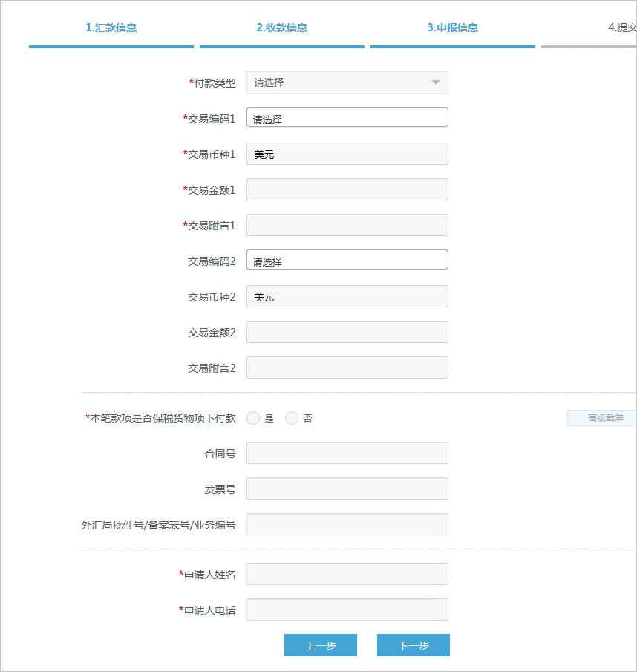The height and width of the screenshot is (672, 637).
Task: Focus the 申请人姓名 input field
Action: 347,574
